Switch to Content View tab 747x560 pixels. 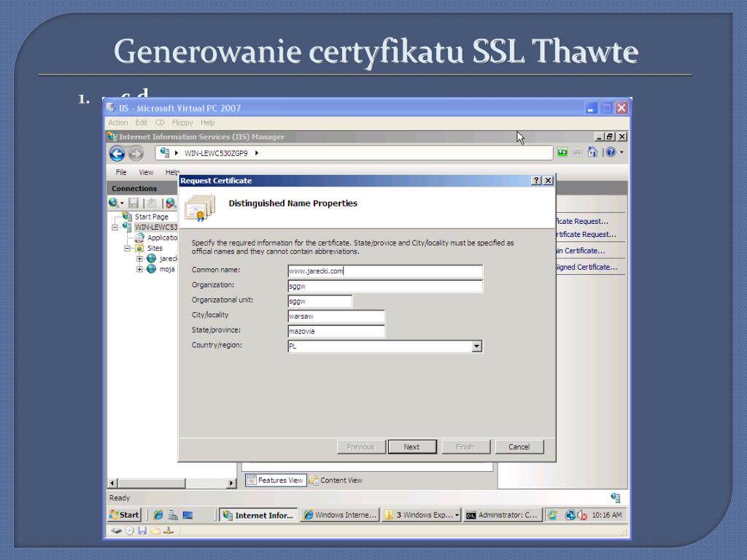pos(336,480)
